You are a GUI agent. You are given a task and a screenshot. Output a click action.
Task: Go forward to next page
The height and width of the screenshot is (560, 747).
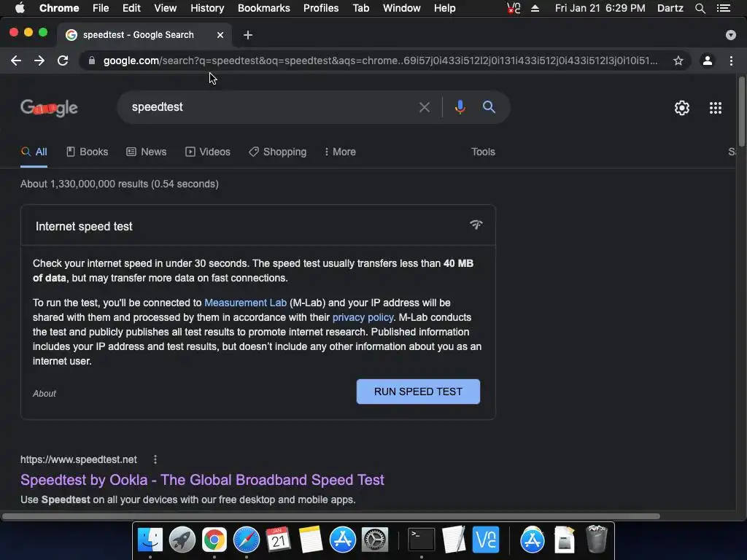click(x=39, y=61)
